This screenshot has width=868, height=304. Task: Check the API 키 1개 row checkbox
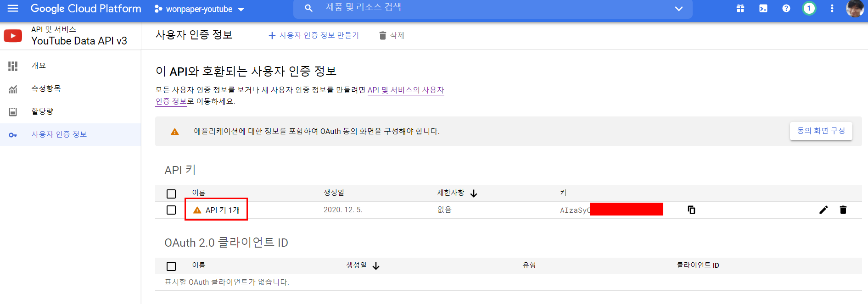(x=171, y=210)
